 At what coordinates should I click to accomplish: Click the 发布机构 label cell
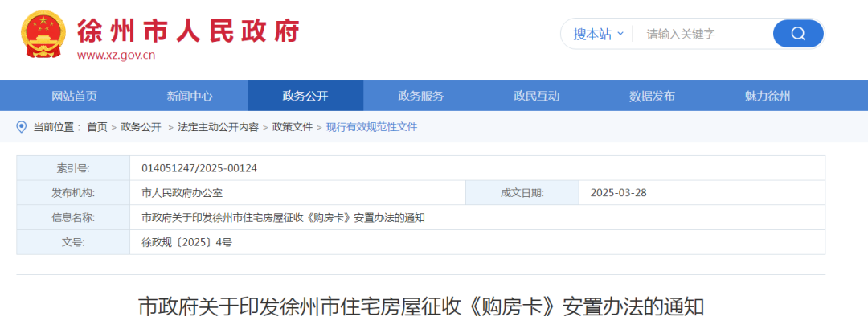73,193
